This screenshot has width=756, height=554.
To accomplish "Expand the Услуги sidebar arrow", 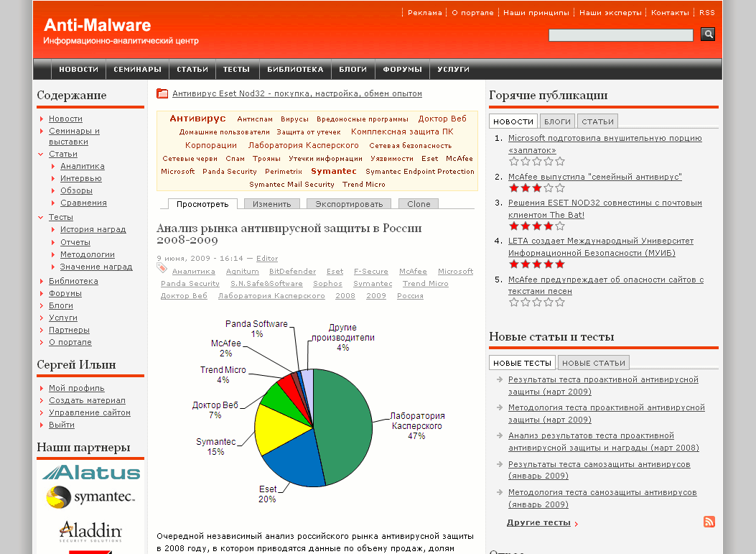I will (x=42, y=318).
